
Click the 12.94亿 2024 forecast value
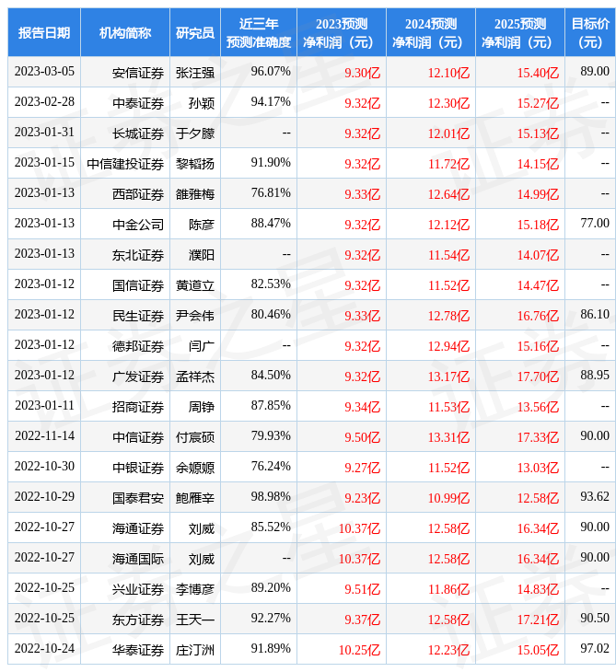(x=448, y=347)
